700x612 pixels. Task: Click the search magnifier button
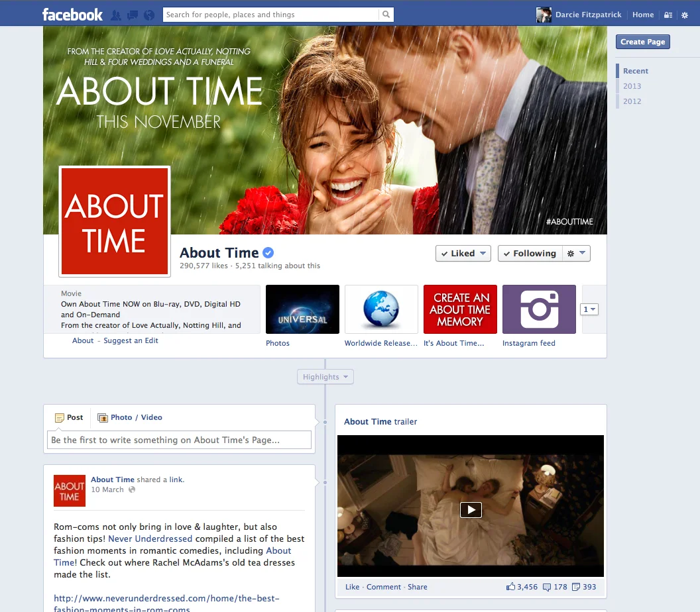(386, 15)
